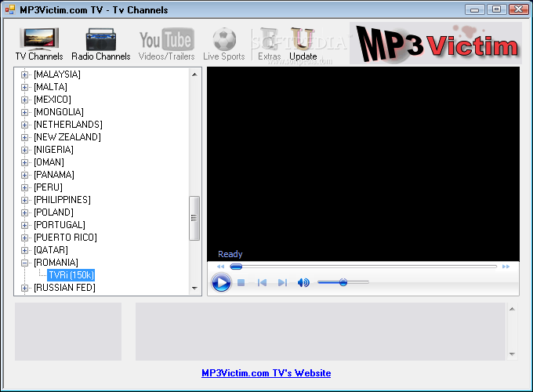Expand the [PORTUGAL] tree node
This screenshot has width=533, height=392.
24,225
